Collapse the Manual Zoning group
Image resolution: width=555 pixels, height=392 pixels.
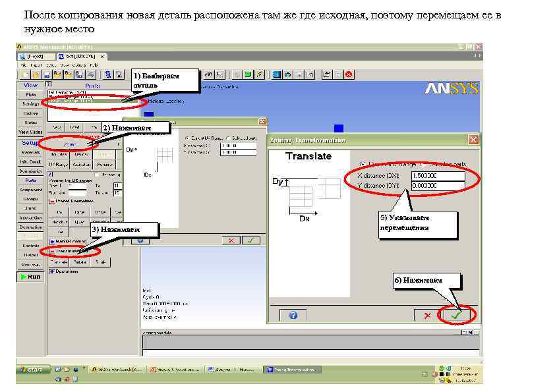51,240
